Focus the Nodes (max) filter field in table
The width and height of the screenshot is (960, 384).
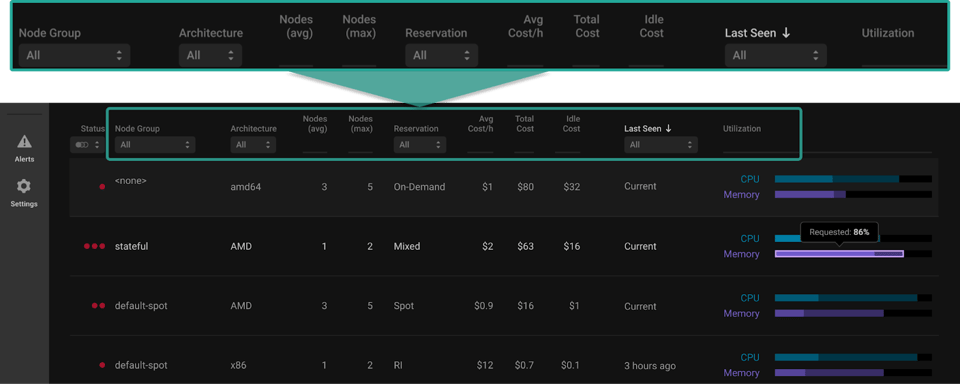point(361,145)
